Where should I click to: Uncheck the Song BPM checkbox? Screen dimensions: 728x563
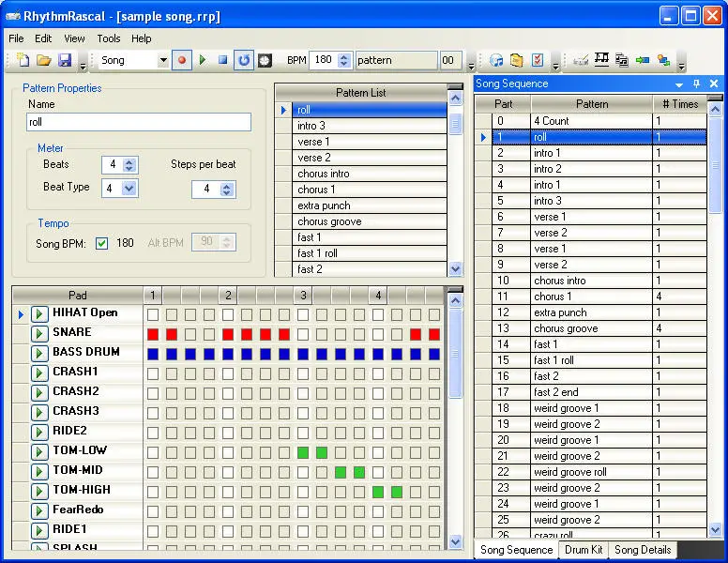102,243
